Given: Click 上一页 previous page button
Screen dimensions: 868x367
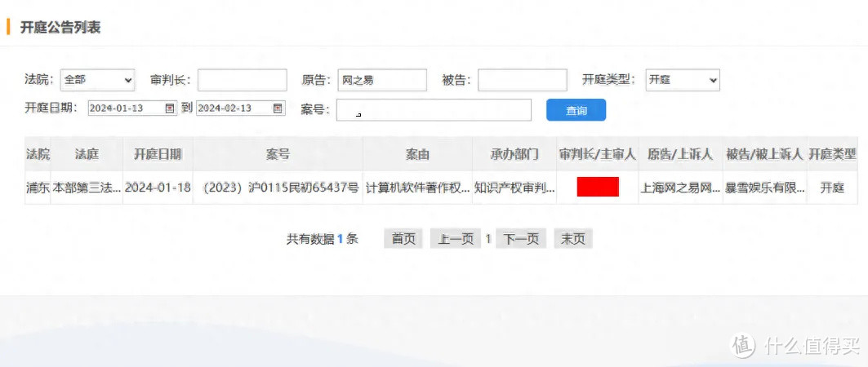Looking at the screenshot, I should click(x=456, y=239).
